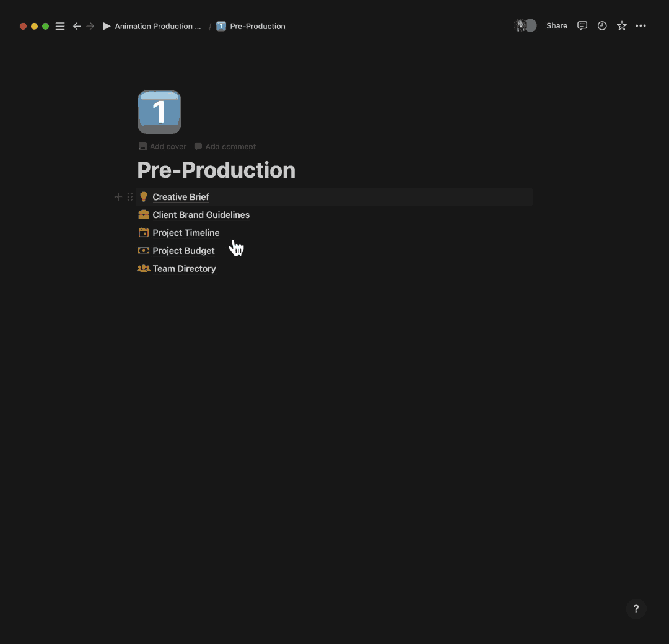669x644 pixels.
Task: Close the window with red button
Action: [23, 26]
